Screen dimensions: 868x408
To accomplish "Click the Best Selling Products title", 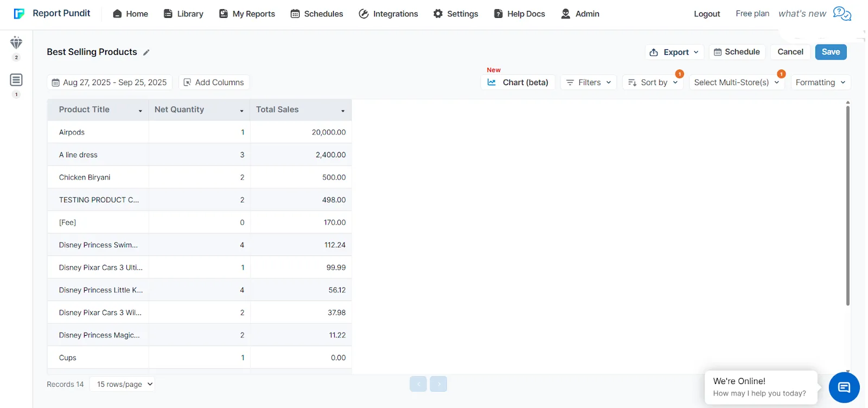I will (x=92, y=52).
